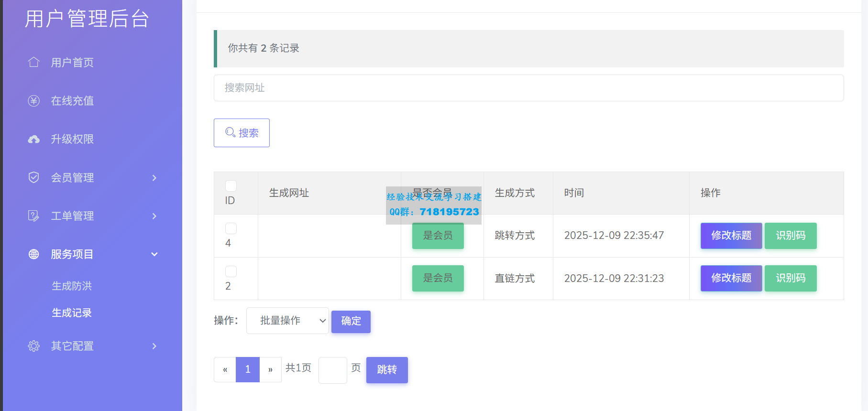The image size is (868, 411).
Task: Click the 生成网址 column header
Action: tap(289, 193)
